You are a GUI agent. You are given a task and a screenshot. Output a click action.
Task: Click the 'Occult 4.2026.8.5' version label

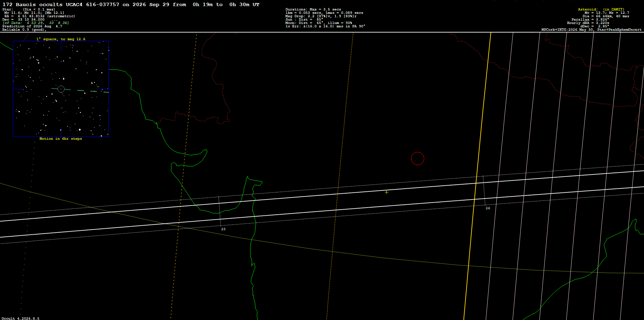(21, 318)
